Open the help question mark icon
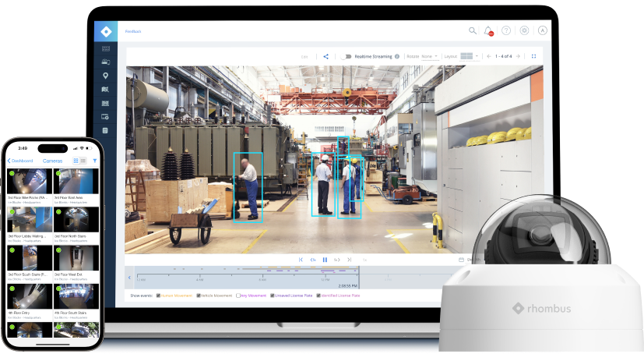This screenshot has width=644, height=354. click(x=506, y=30)
